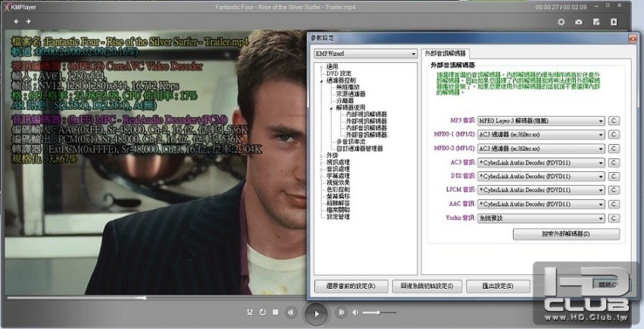644x329 pixels.
Task: Jump forward with the fast-forward button
Action: coord(341,312)
